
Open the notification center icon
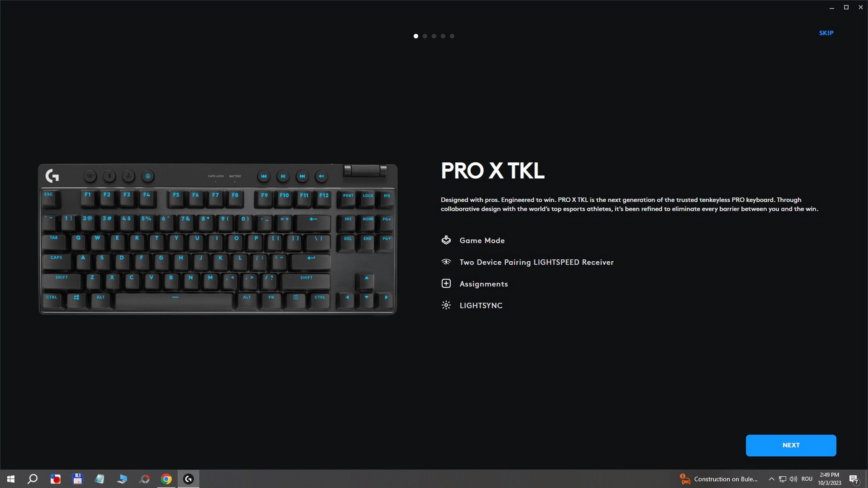tap(854, 479)
